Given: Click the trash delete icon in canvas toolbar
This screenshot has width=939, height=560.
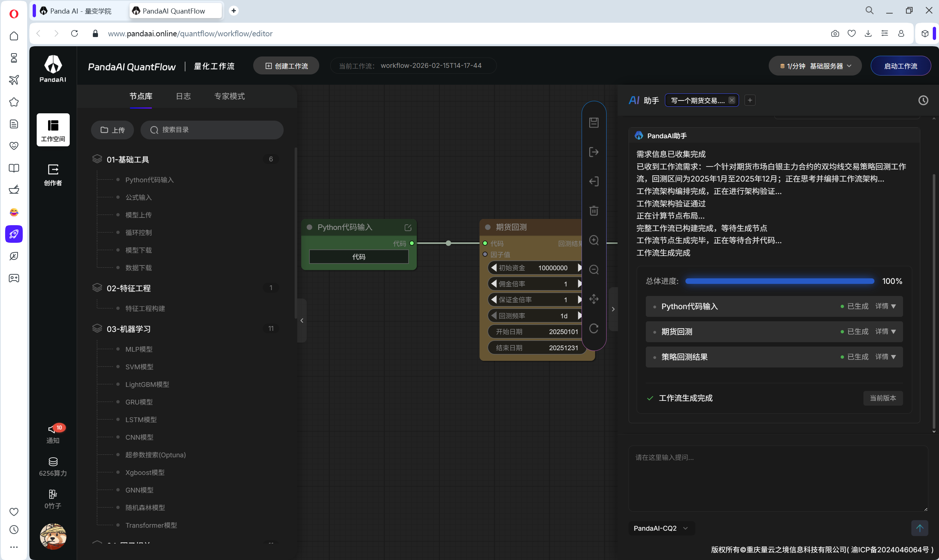Looking at the screenshot, I should pos(594,211).
